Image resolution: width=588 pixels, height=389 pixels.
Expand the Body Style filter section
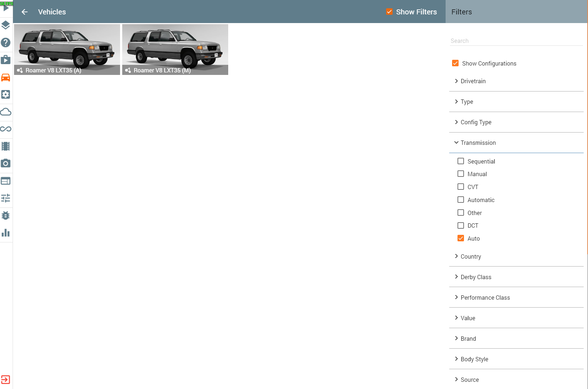click(516, 359)
